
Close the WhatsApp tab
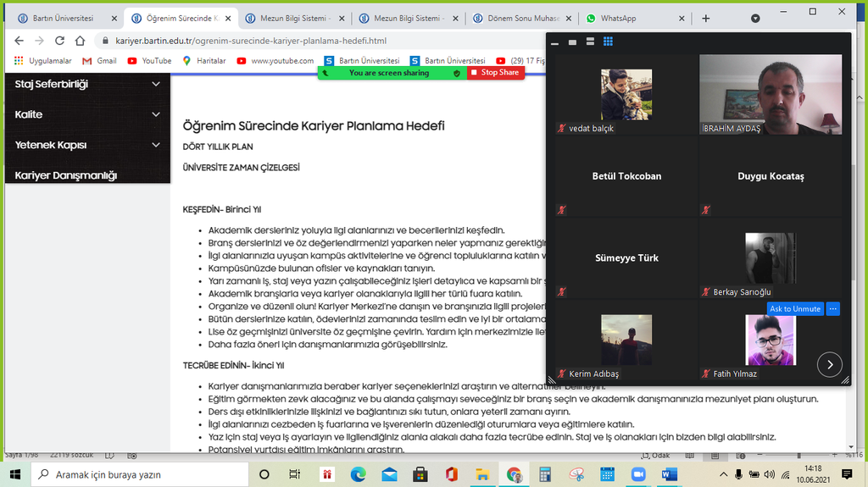(682, 19)
